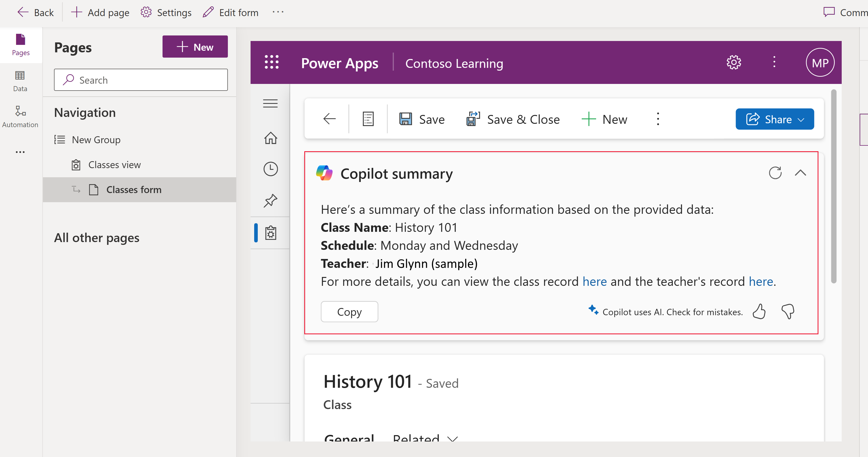Click the Copilot summary refresh icon
868x457 pixels.
pyautogui.click(x=775, y=173)
